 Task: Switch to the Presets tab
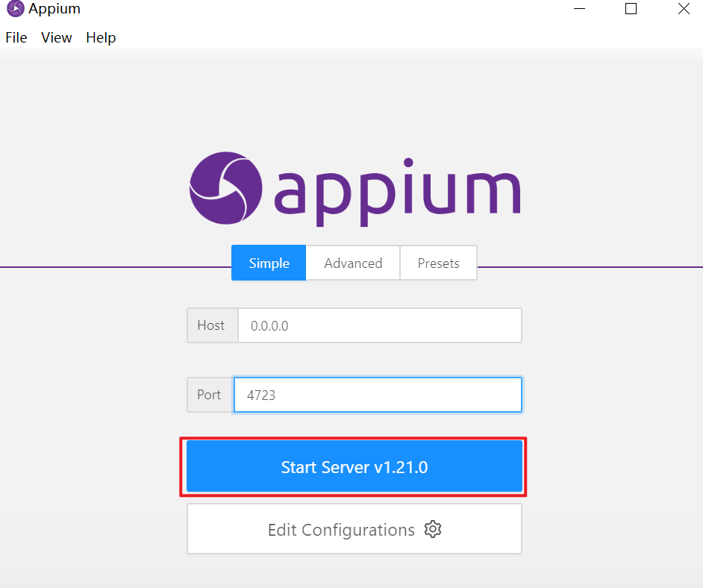(x=438, y=263)
